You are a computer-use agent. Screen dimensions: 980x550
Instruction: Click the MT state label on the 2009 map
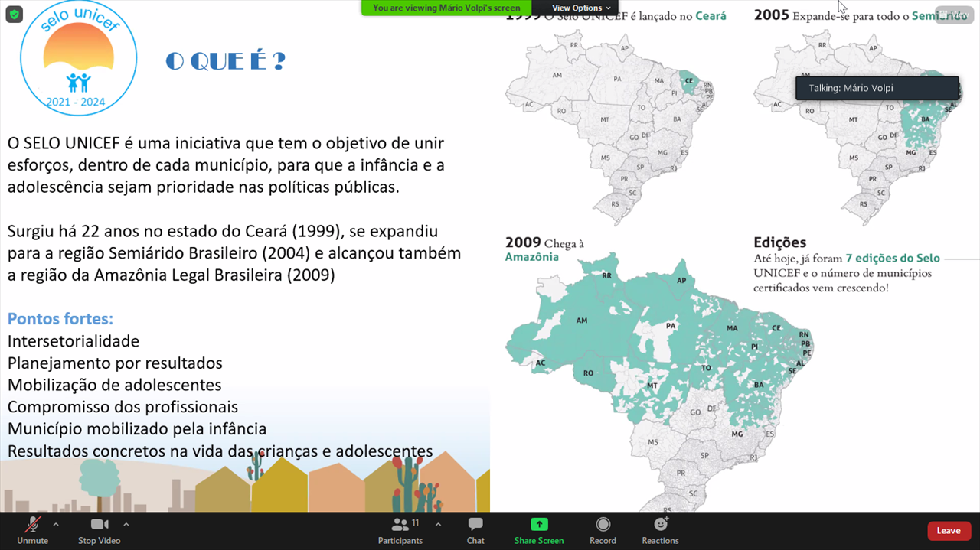(x=652, y=386)
